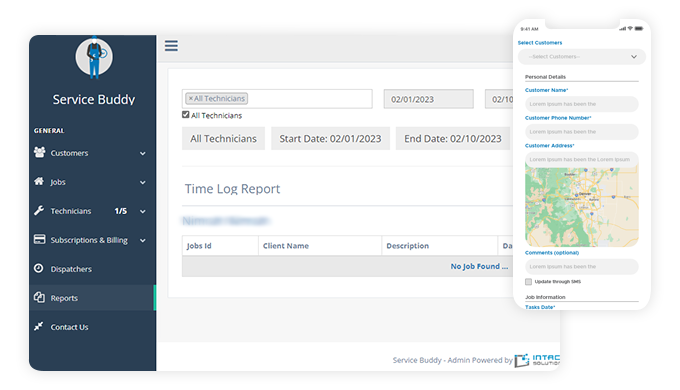This screenshot has height=390, width=680.
Task: Open the Technicians sidebar menu
Action: [92, 211]
